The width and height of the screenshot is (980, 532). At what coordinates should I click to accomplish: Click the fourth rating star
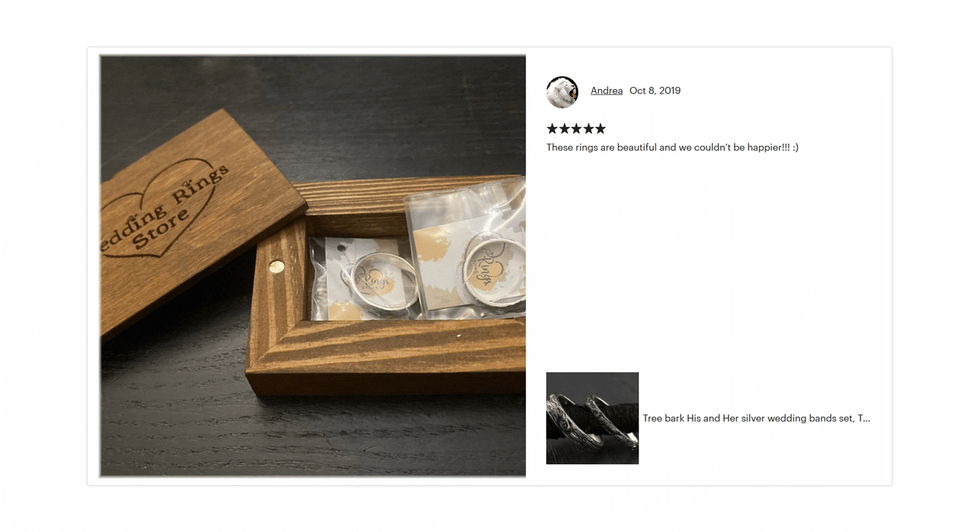pos(588,128)
